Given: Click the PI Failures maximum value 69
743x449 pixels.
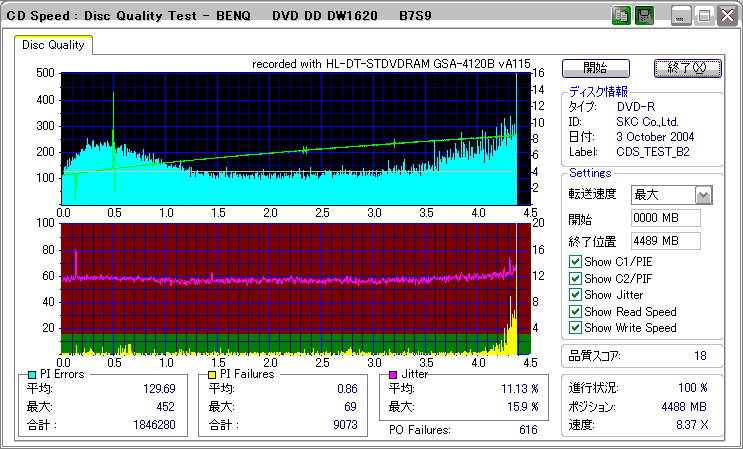Looking at the screenshot, I should pos(350,407).
